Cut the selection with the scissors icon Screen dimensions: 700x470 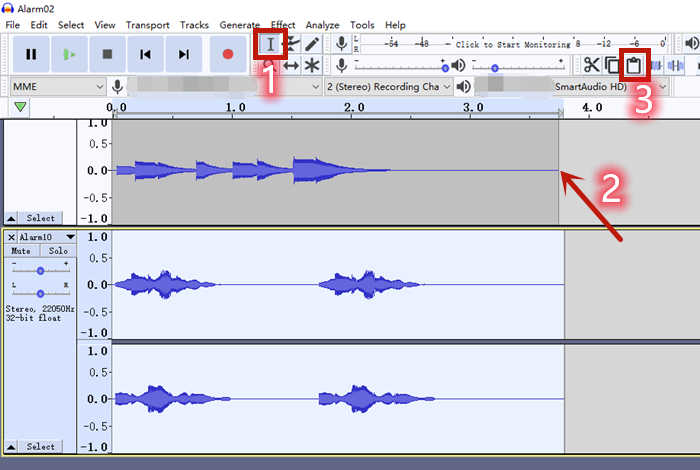click(x=592, y=66)
